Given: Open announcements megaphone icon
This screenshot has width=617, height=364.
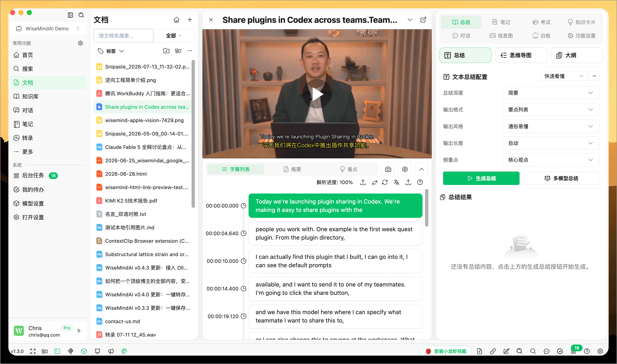Looking at the screenshot, I should pos(111,351).
